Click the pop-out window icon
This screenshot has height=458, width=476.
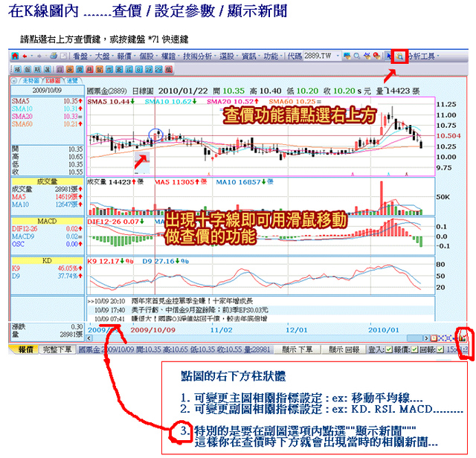click(63, 57)
